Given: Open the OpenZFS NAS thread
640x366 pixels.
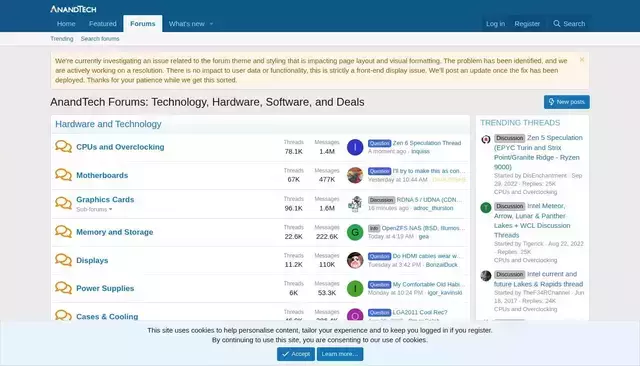Looking at the screenshot, I should [423, 228].
